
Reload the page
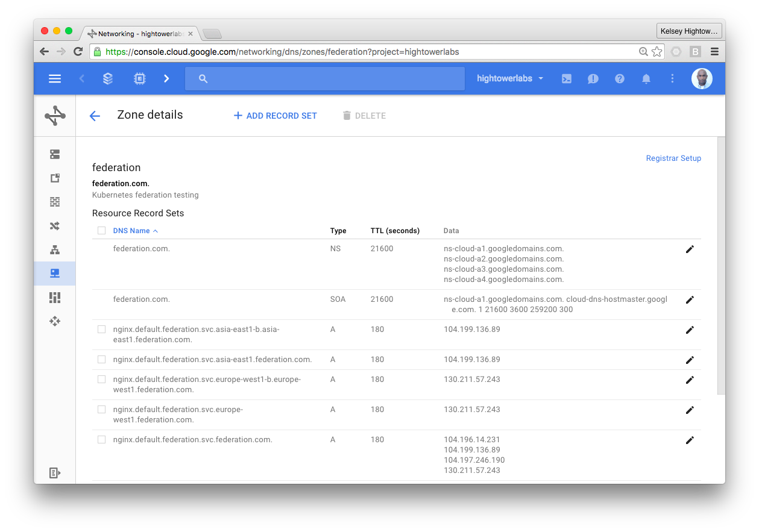[x=78, y=52]
